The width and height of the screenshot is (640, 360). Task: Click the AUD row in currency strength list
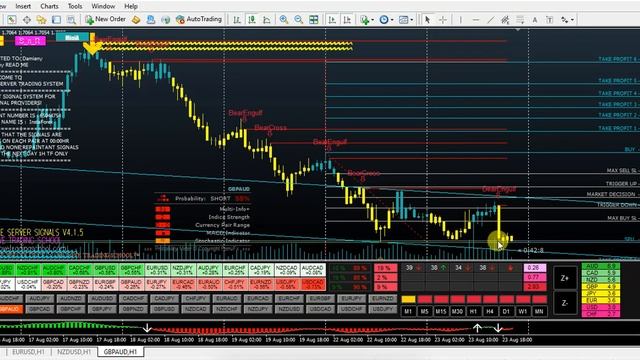(x=600, y=266)
